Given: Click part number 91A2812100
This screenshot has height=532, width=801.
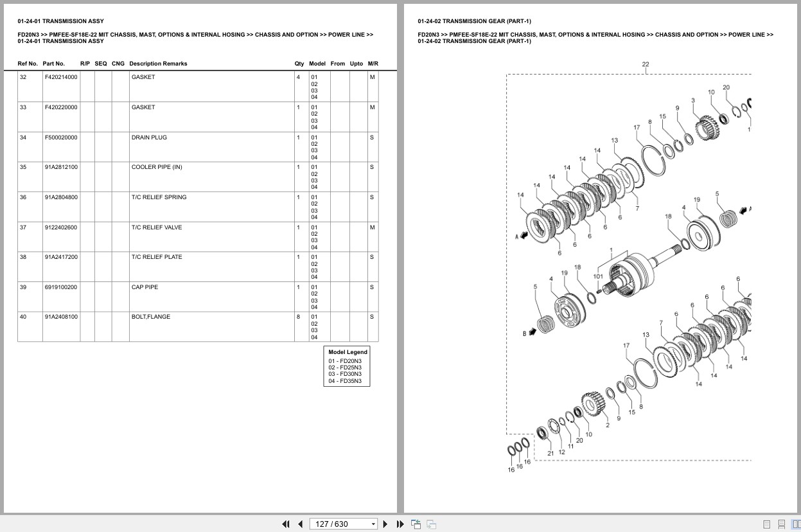Looking at the screenshot, I should [61, 167].
